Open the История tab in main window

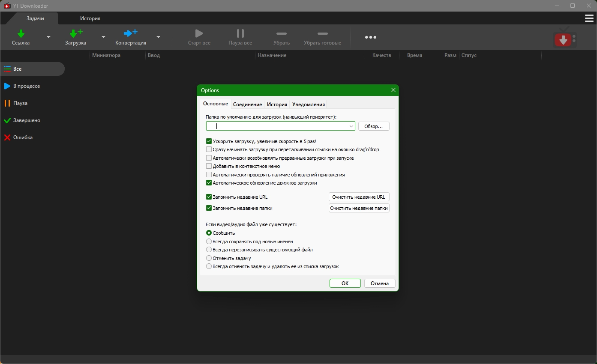[x=90, y=18]
